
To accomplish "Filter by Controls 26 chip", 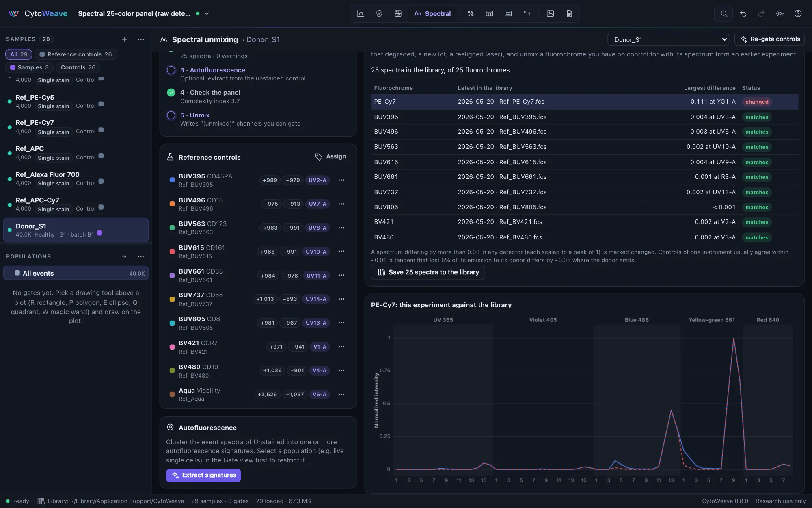I will coord(78,67).
